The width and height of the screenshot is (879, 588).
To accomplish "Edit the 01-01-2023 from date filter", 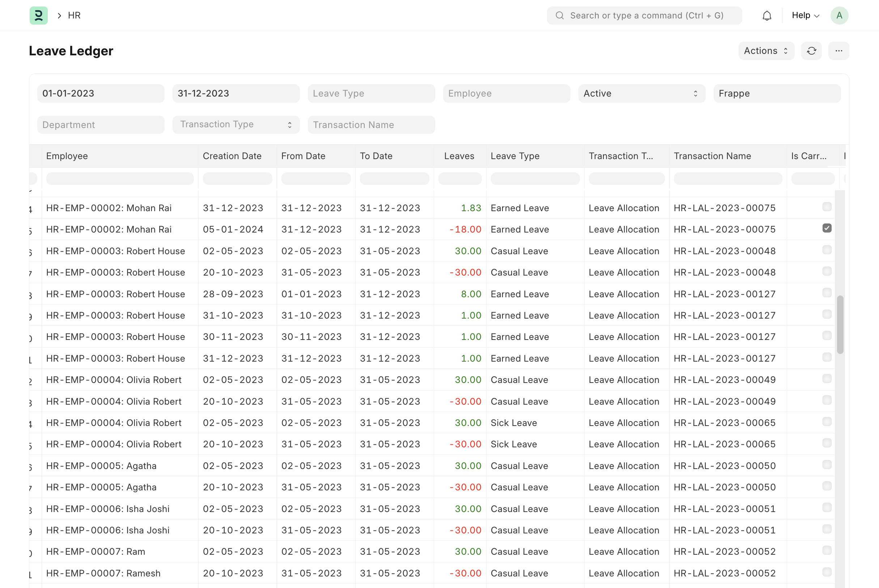I will click(101, 93).
